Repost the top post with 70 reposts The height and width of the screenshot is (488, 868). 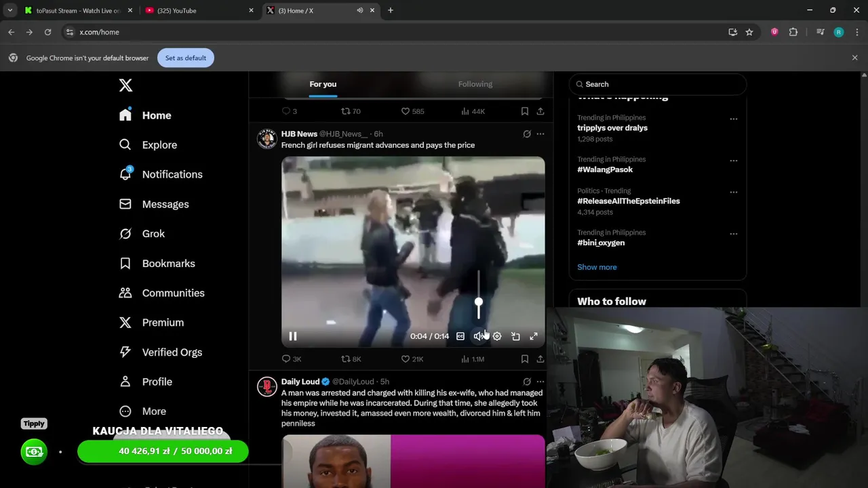(351, 111)
